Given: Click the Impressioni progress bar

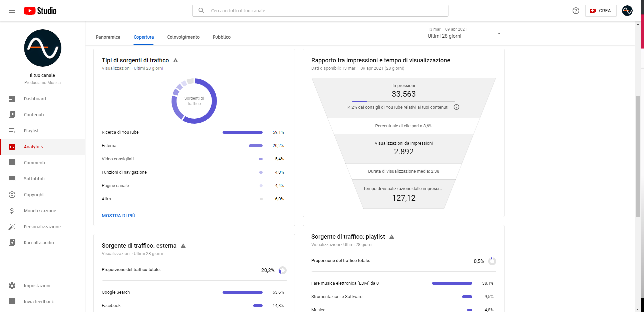Looking at the screenshot, I should [x=404, y=101].
